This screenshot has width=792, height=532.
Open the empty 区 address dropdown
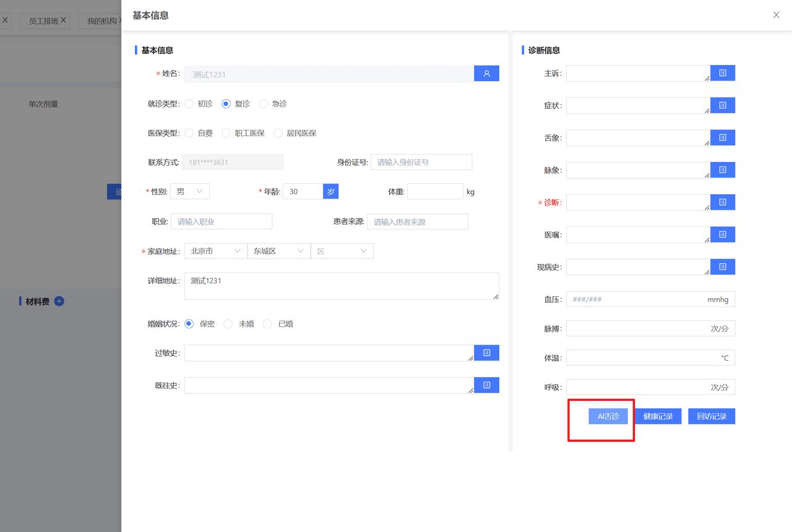click(x=342, y=251)
